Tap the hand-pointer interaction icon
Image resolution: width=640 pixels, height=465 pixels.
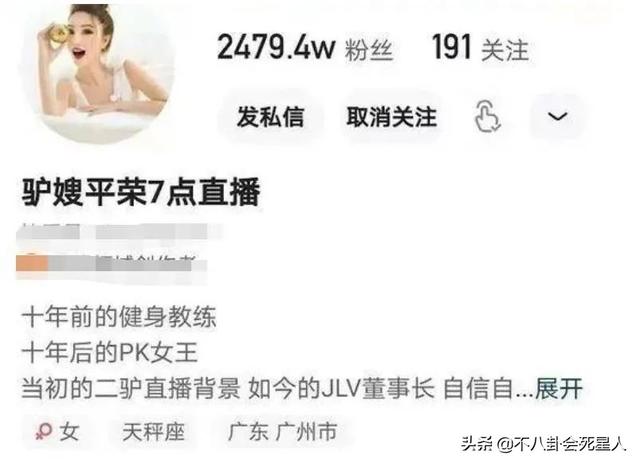(x=487, y=117)
